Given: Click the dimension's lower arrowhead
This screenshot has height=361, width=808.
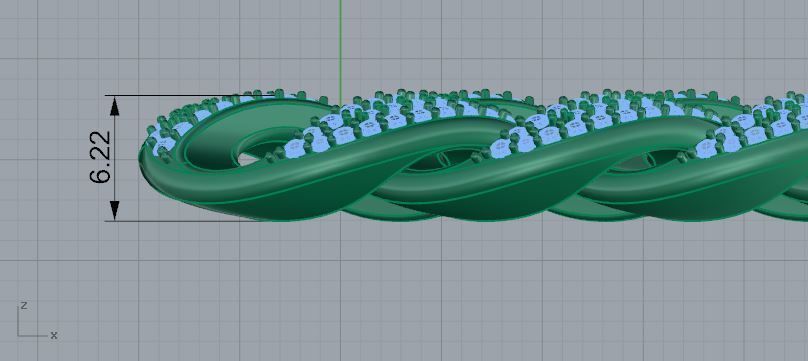Looking at the screenshot, I should click(x=114, y=211).
